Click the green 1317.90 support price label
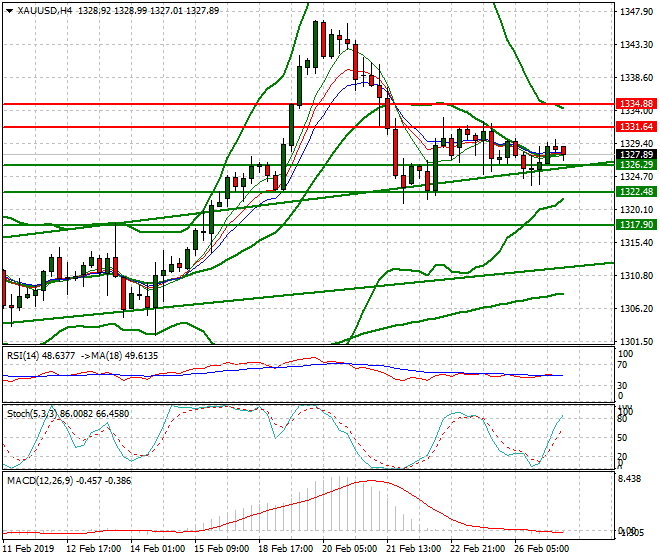 (x=636, y=224)
